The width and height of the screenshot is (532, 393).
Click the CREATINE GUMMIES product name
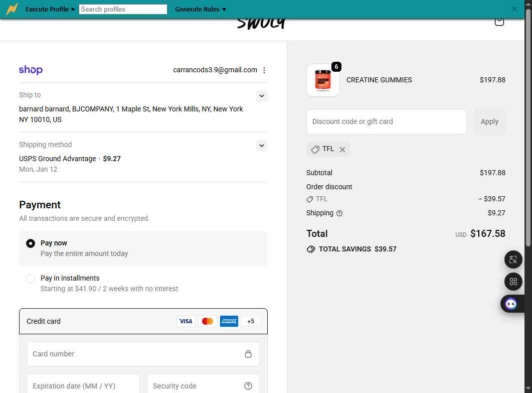coord(379,80)
